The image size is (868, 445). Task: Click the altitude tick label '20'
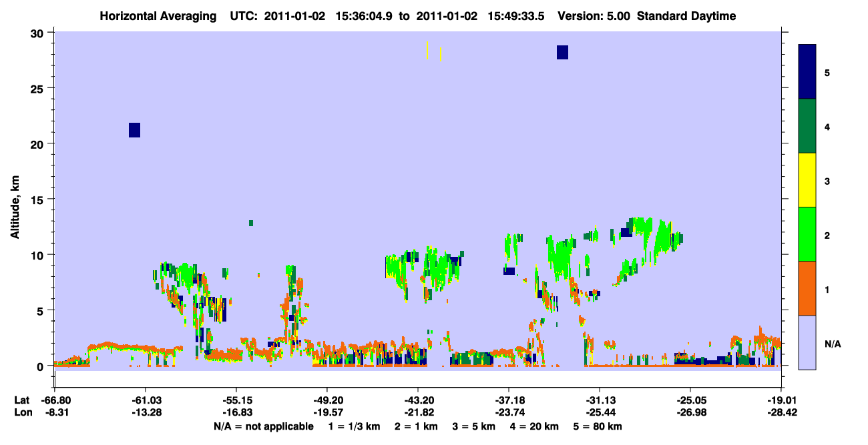tap(38, 143)
